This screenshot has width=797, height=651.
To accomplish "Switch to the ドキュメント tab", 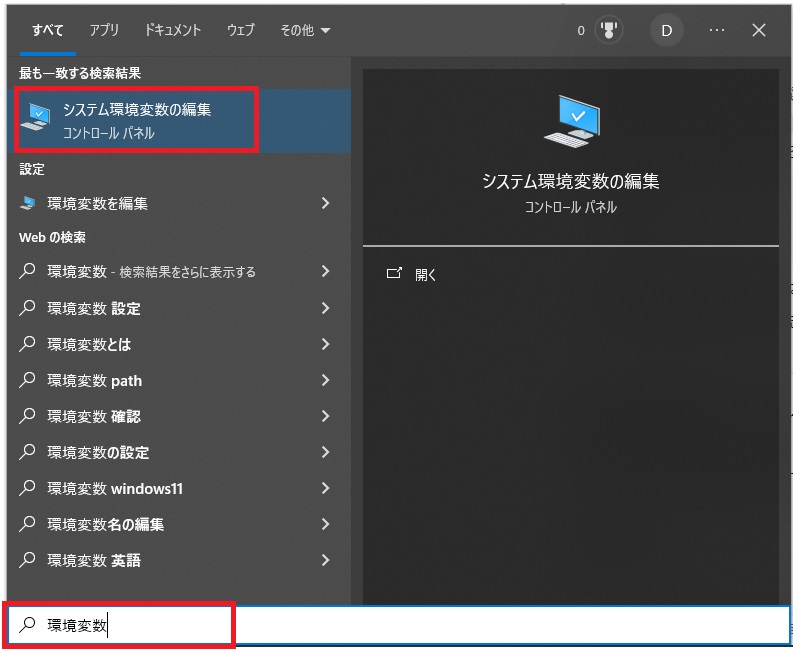I will click(x=173, y=30).
